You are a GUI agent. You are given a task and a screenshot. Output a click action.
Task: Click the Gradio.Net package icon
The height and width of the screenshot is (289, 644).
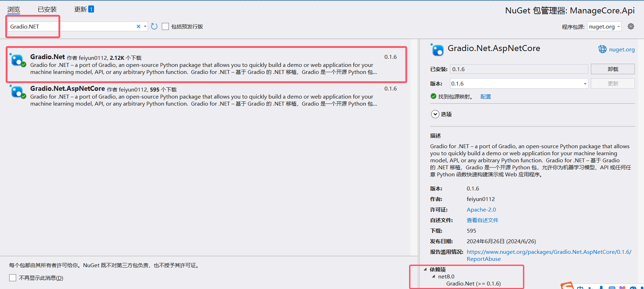[18, 60]
